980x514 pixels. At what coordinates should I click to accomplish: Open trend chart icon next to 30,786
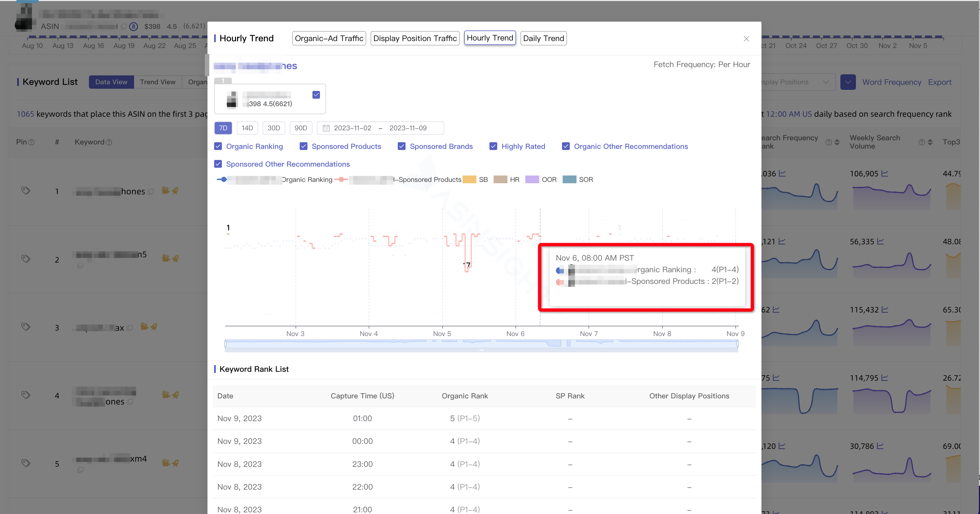tap(880, 446)
